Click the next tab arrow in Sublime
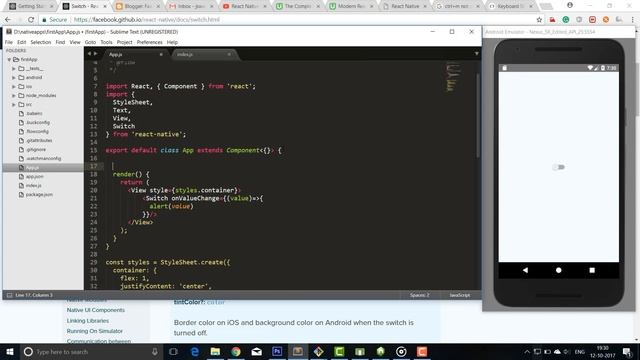This screenshot has width=640, height=360. point(96,54)
